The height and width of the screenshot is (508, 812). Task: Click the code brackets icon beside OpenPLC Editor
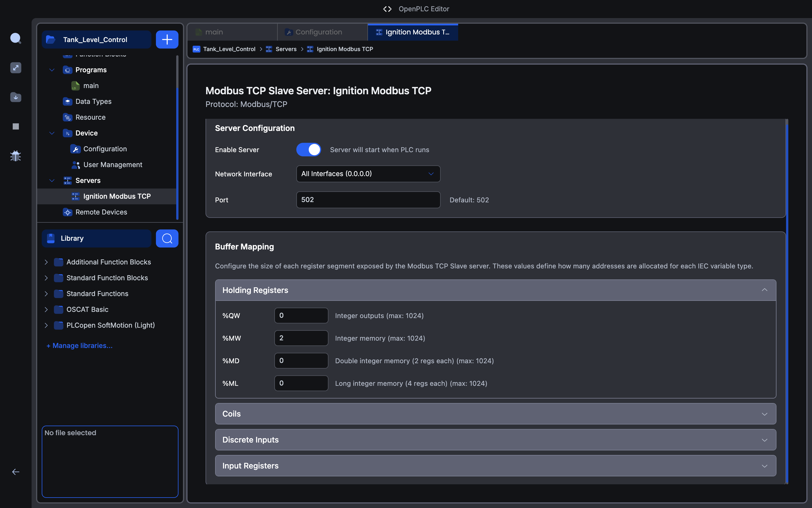tap(387, 9)
